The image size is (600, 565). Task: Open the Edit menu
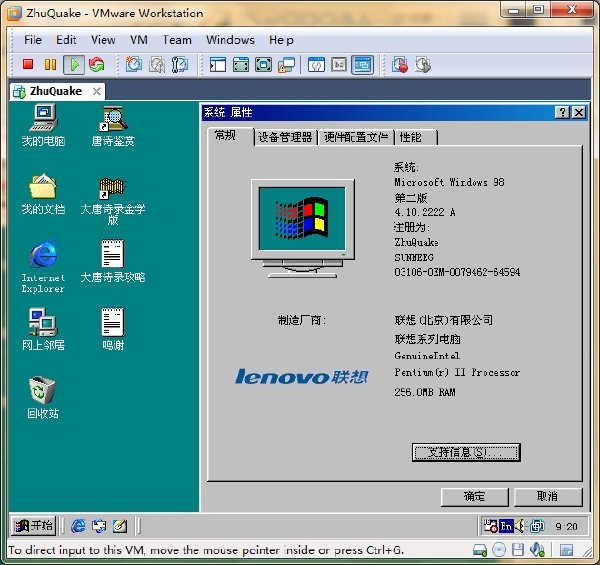click(x=66, y=40)
